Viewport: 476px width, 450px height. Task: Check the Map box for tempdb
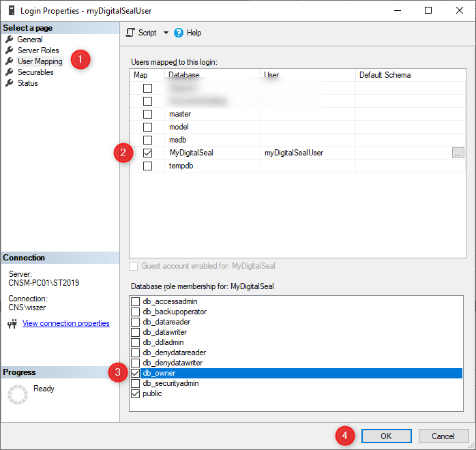pos(147,166)
